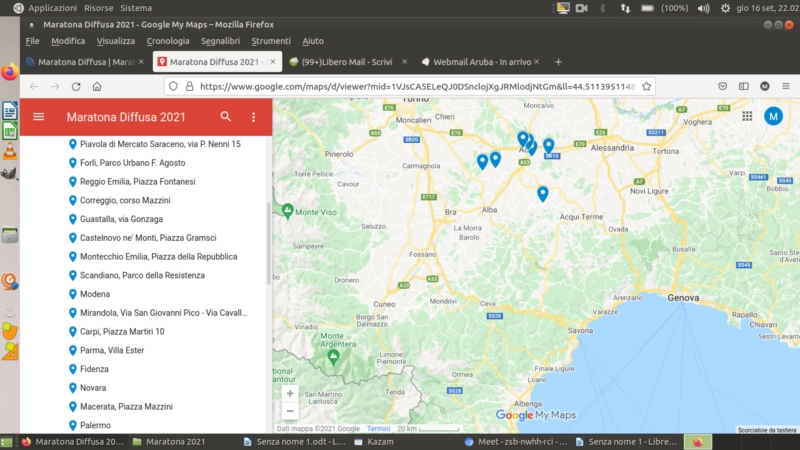Viewport: 800px width, 450px height.
Task: Open the Applicazioni menu in top panel
Action: tap(53, 8)
